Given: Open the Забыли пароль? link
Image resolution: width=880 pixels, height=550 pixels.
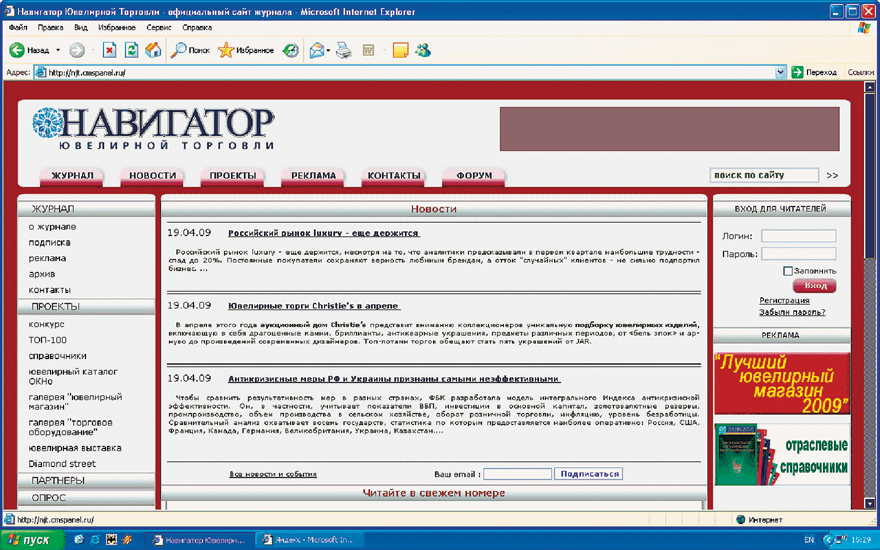Looking at the screenshot, I should coord(792,312).
